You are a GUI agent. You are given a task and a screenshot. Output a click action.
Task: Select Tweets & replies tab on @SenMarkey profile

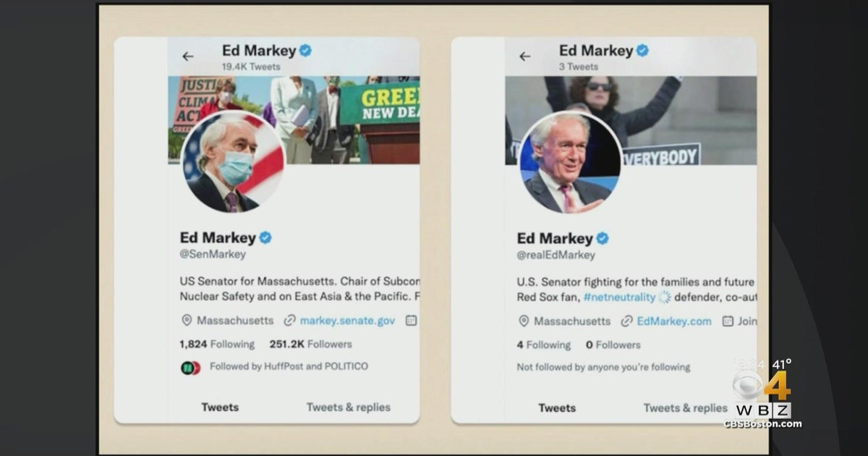pyautogui.click(x=348, y=407)
